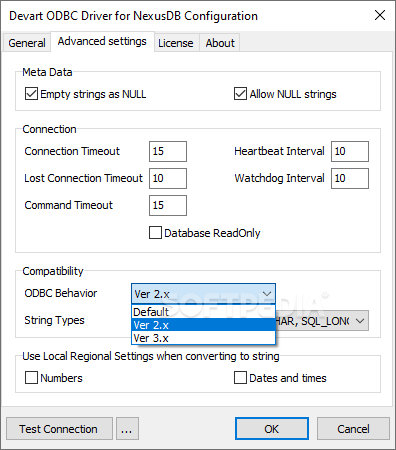Click the Connection Timeout label
This screenshot has height=450, width=396.
[72, 151]
